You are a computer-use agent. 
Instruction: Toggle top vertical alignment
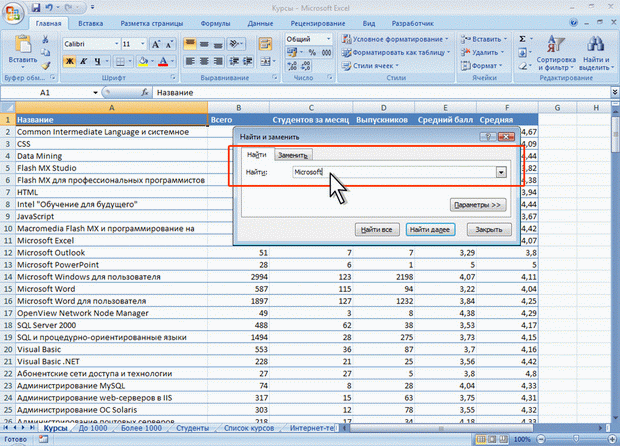pyautogui.click(x=190, y=44)
